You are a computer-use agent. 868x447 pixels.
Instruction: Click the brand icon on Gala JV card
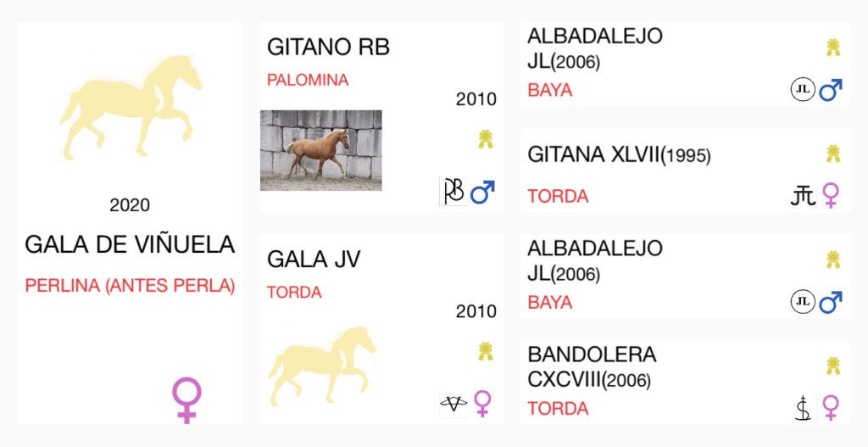tap(453, 403)
